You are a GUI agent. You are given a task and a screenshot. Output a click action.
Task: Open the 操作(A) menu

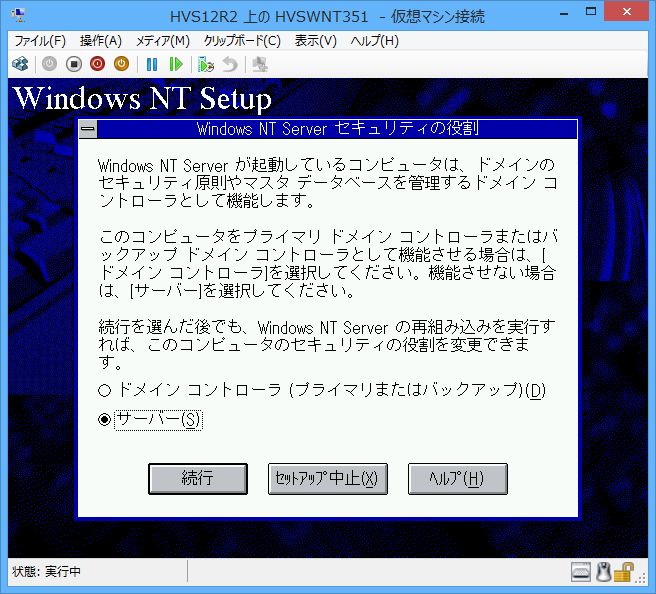[101, 41]
